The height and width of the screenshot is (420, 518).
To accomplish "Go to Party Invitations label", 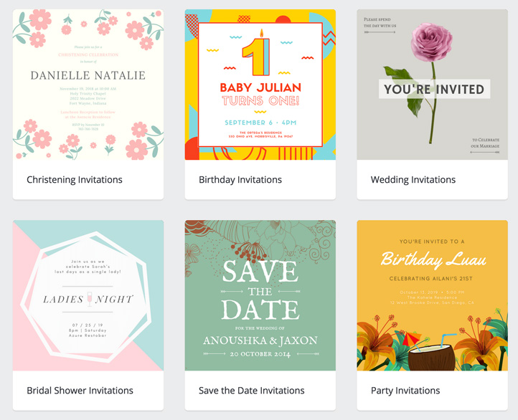I will coord(405,391).
